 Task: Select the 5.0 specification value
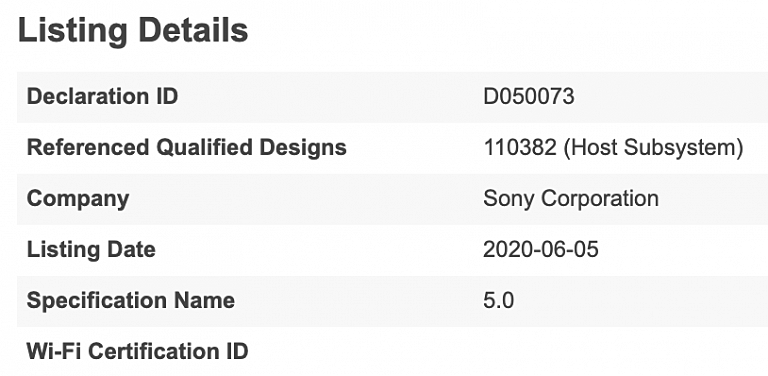[499, 301]
